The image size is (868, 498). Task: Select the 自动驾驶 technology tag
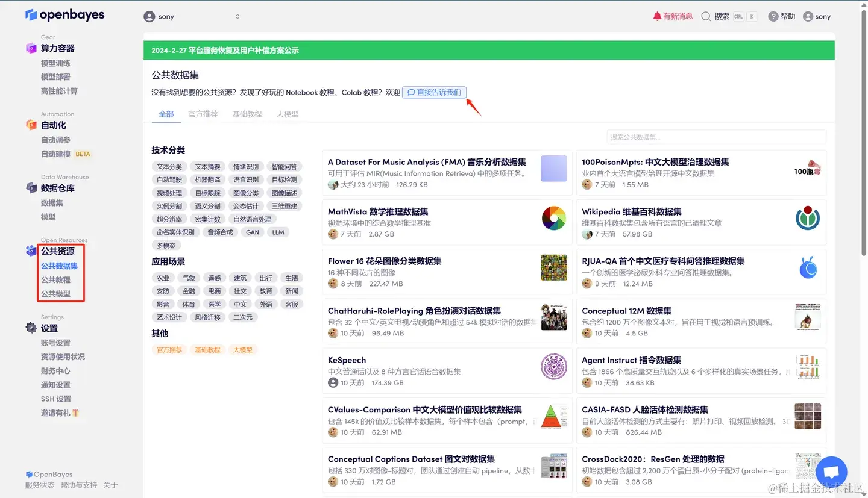[169, 180]
